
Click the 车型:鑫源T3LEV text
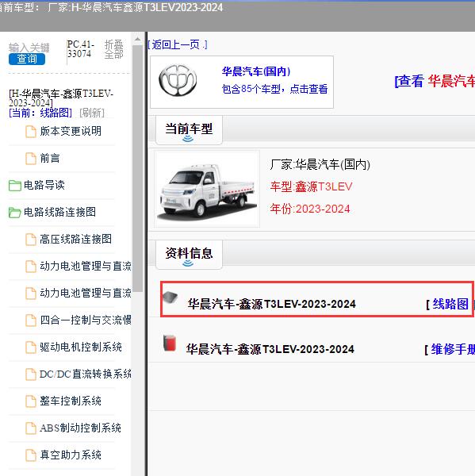tap(311, 186)
